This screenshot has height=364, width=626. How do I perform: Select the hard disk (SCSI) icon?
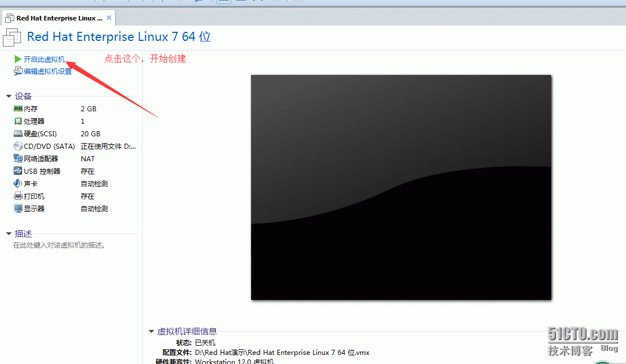[x=18, y=133]
